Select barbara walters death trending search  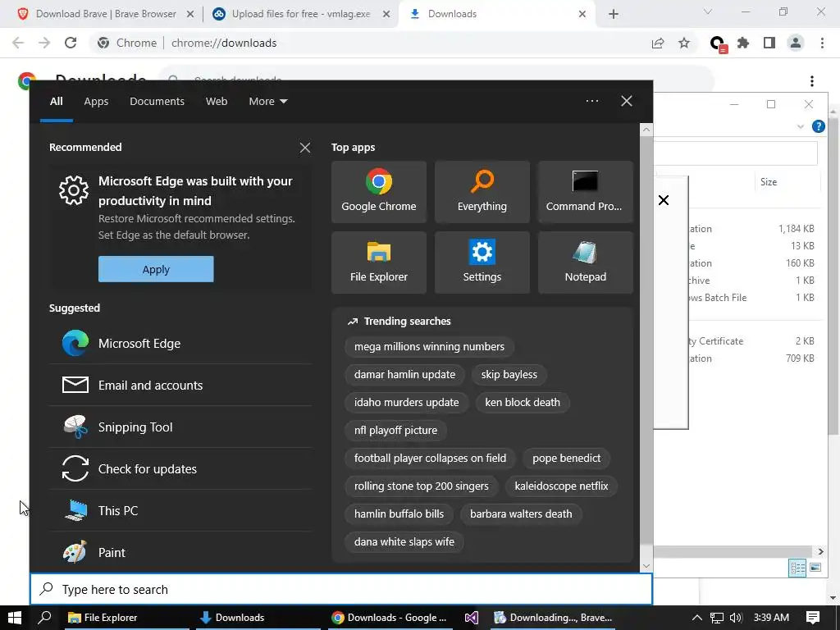click(x=521, y=514)
